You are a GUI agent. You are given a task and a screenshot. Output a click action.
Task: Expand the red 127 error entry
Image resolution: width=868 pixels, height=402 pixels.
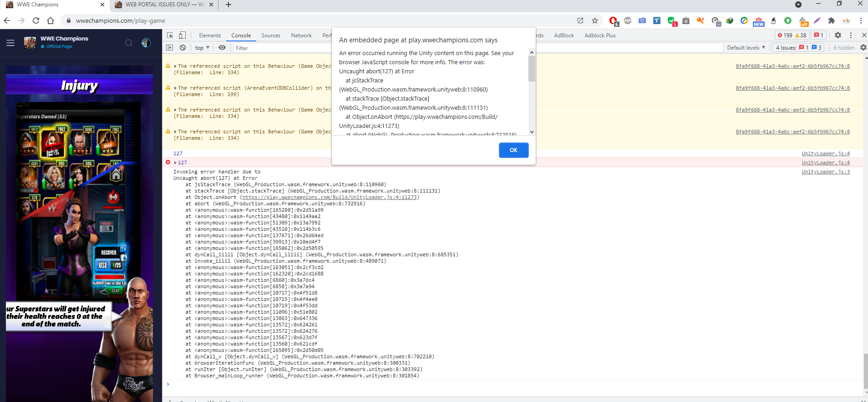coord(175,163)
